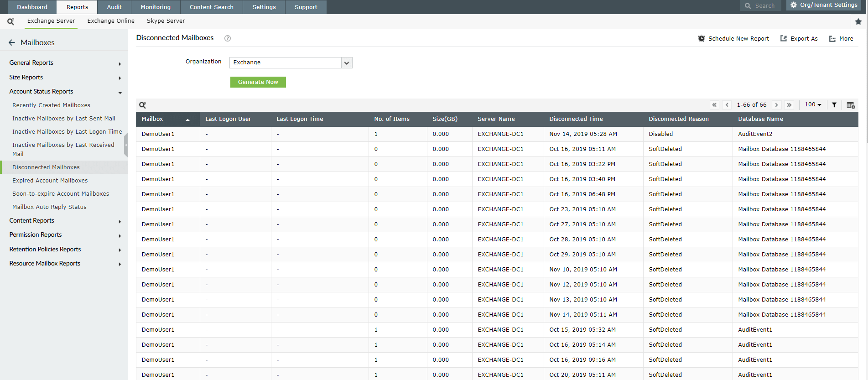Image resolution: width=868 pixels, height=380 pixels.
Task: Open the Export As menu
Action: [799, 39]
